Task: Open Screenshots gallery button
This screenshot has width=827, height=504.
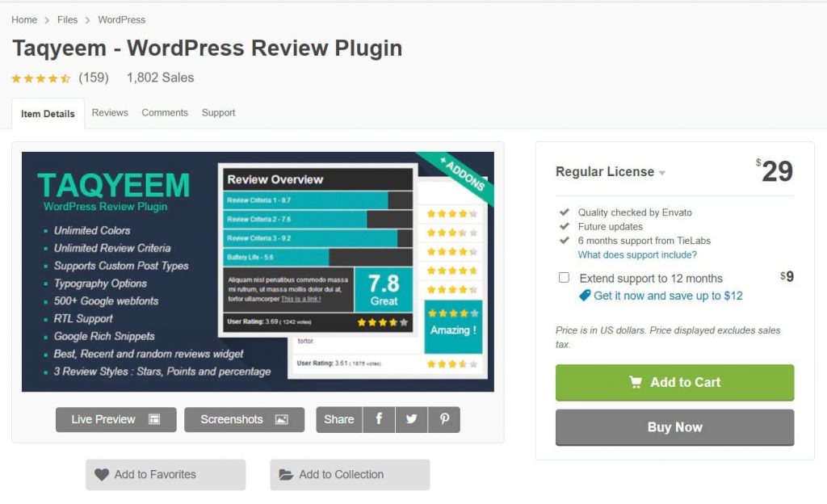Action: coord(244,419)
